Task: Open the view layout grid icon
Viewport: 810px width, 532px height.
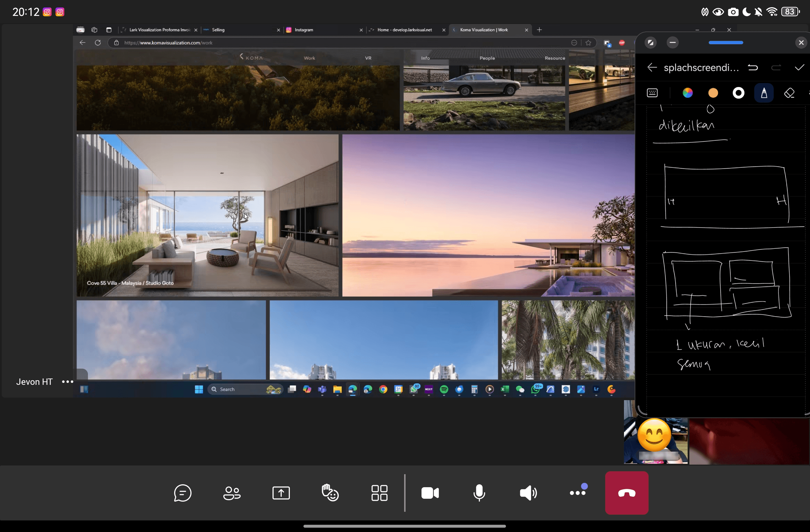Action: (x=379, y=493)
